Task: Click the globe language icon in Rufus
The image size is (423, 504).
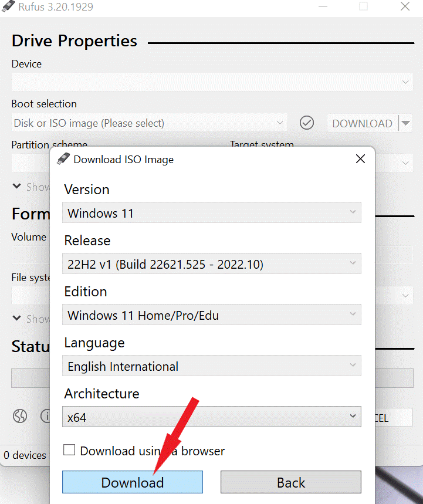Action: [x=20, y=416]
